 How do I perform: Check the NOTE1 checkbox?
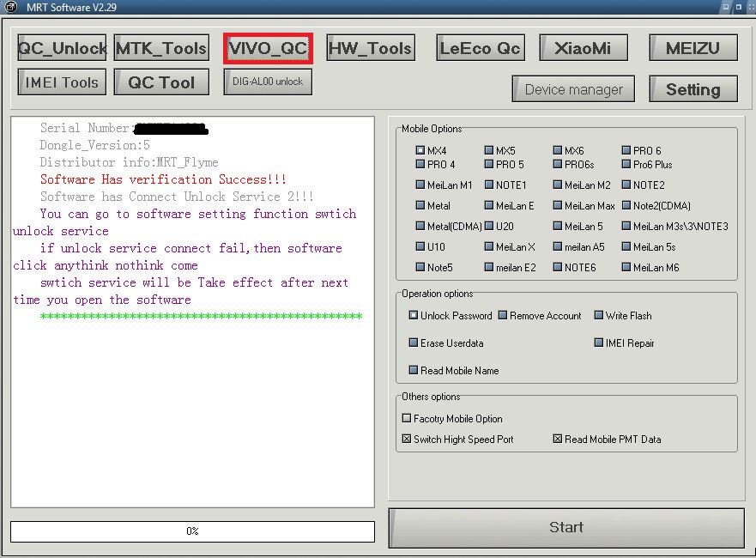coord(489,185)
